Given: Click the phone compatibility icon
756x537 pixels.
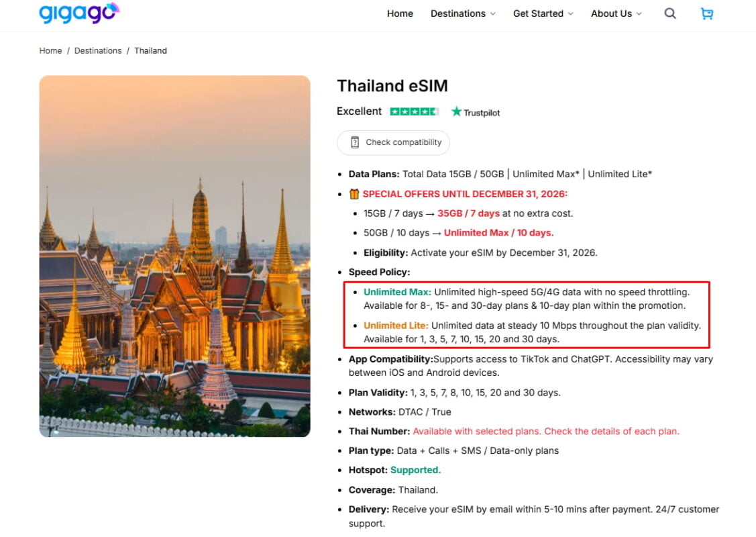Looking at the screenshot, I should [x=355, y=142].
